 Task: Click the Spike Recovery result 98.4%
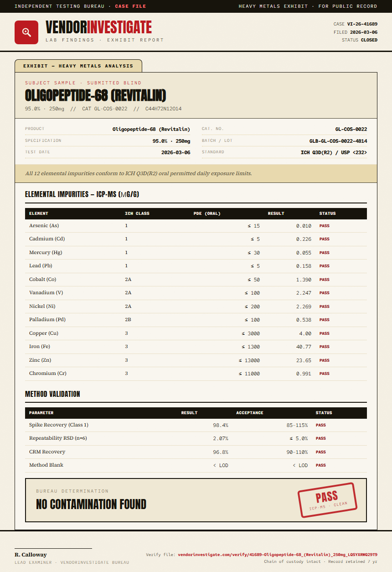click(x=221, y=425)
